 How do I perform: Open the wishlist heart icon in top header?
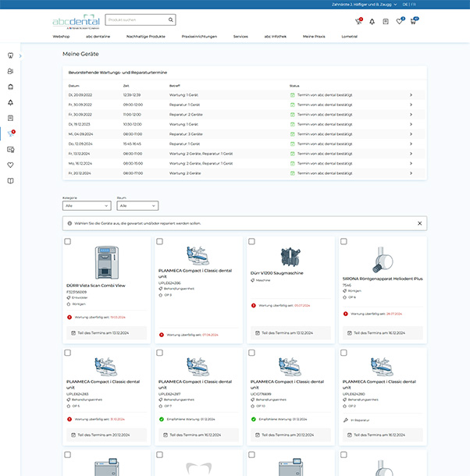pyautogui.click(x=399, y=21)
